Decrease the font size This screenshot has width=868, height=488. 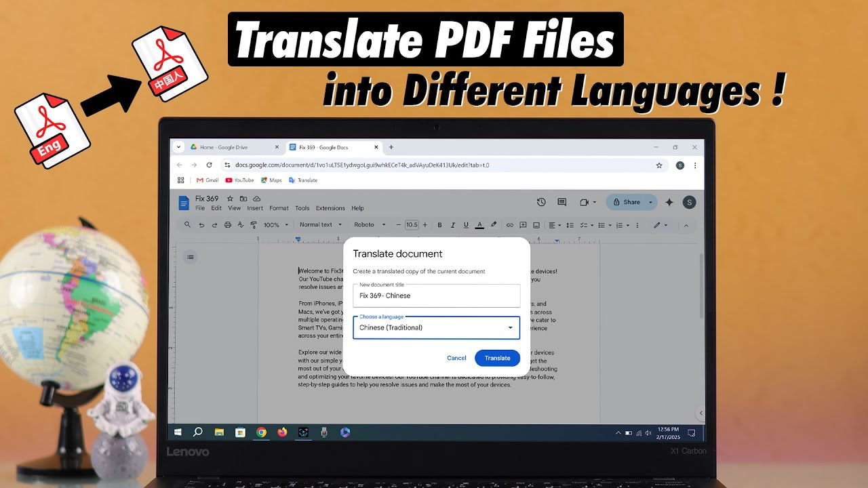[x=399, y=225]
